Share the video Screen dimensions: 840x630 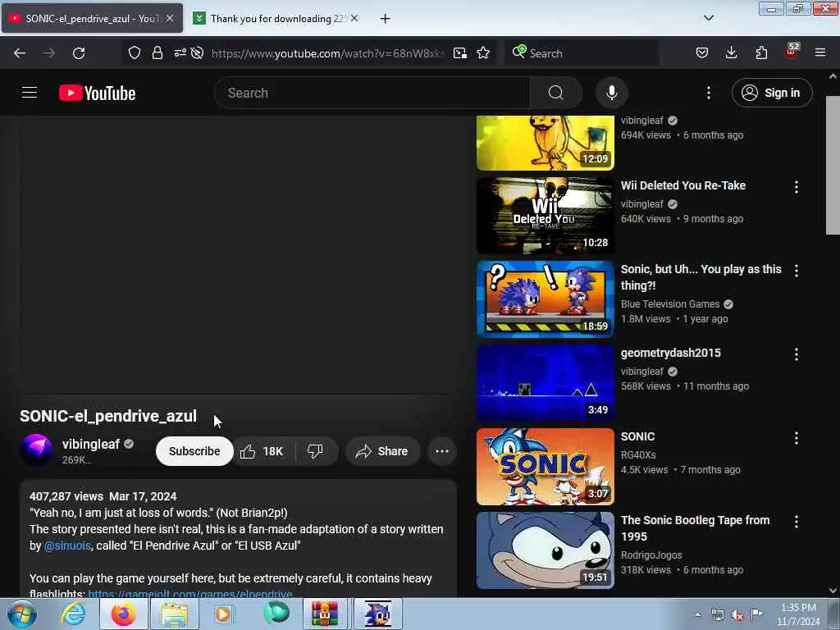coord(382,451)
